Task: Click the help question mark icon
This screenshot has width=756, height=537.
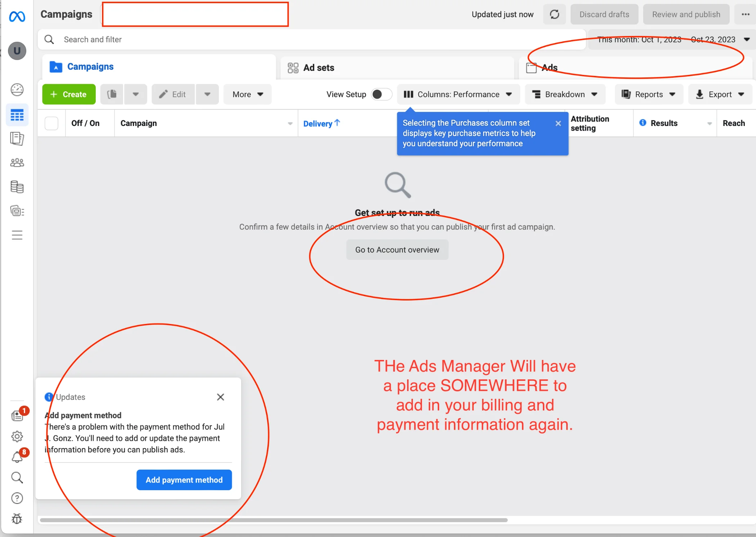Action: (x=17, y=498)
